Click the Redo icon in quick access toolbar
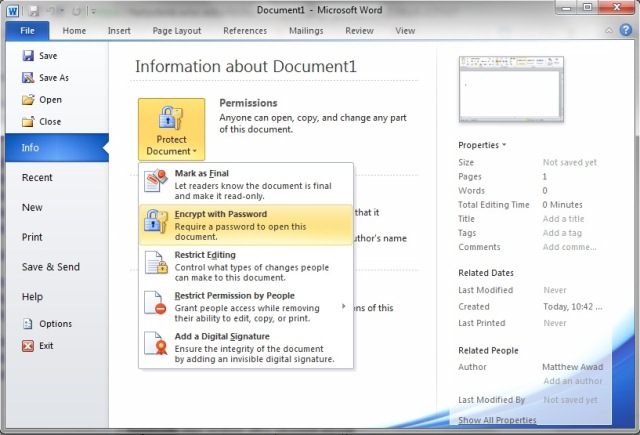This screenshot has width=640, height=435. click(x=76, y=11)
